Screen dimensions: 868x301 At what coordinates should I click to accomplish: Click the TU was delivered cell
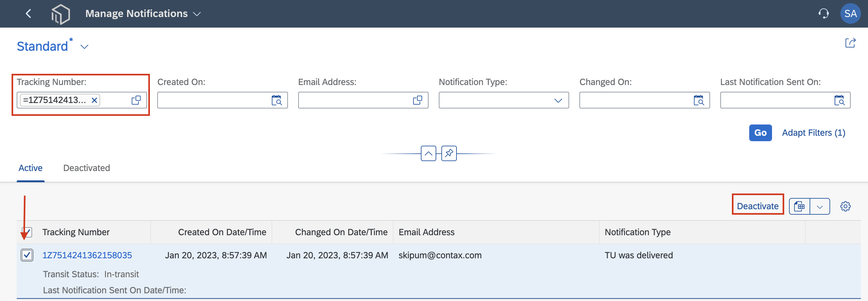(638, 255)
